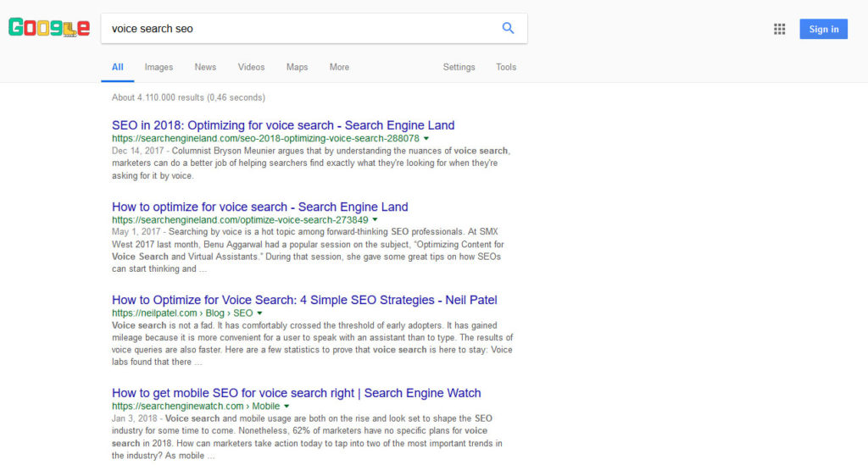Image resolution: width=868 pixels, height=470 pixels.
Task: Select the Maps tab
Action: pos(297,67)
